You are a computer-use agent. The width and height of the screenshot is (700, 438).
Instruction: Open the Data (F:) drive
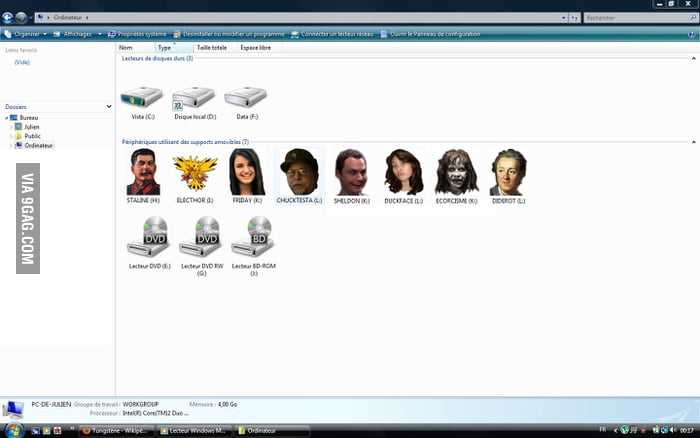[x=244, y=99]
